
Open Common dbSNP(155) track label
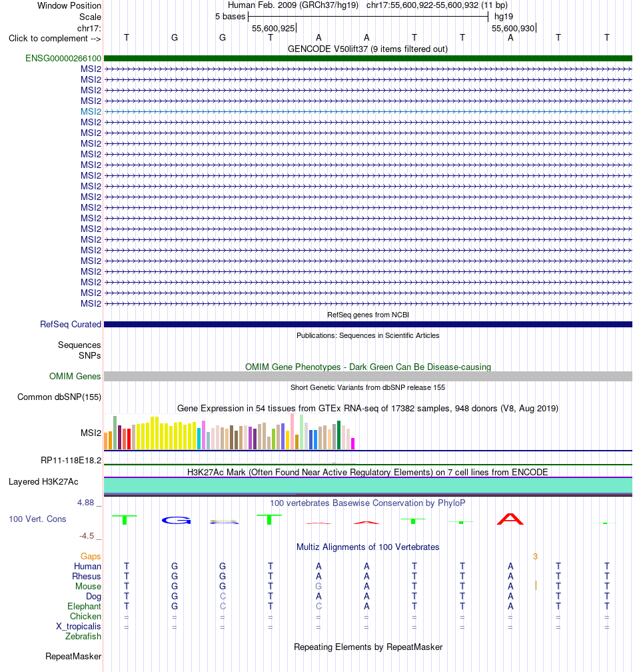point(59,397)
